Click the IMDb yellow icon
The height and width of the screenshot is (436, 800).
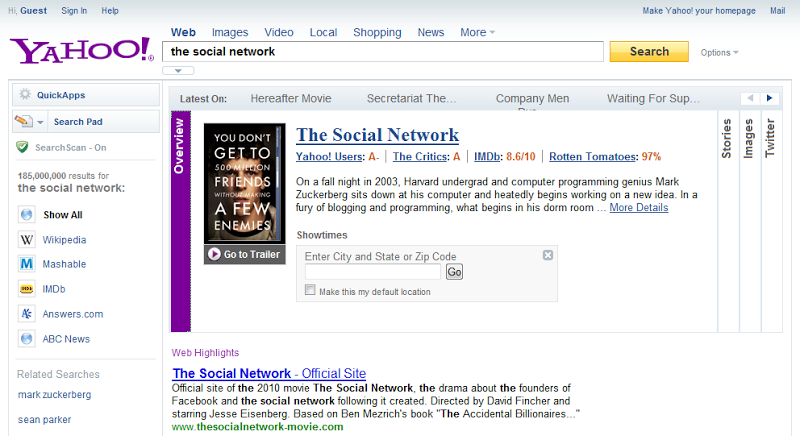[27, 289]
